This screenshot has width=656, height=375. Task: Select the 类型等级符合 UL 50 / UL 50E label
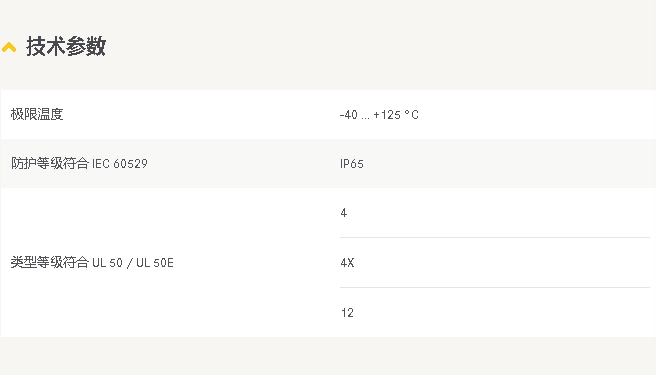[x=92, y=262]
